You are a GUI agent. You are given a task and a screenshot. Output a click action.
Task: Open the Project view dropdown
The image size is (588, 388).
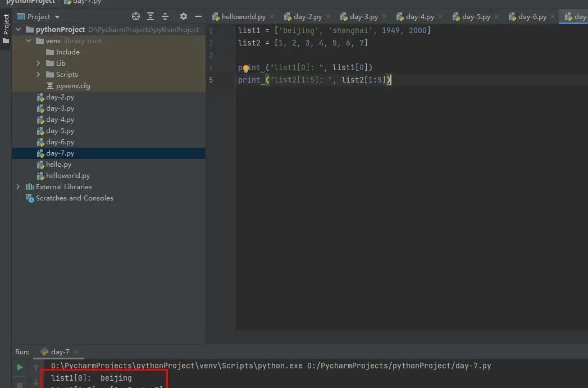[x=57, y=17]
